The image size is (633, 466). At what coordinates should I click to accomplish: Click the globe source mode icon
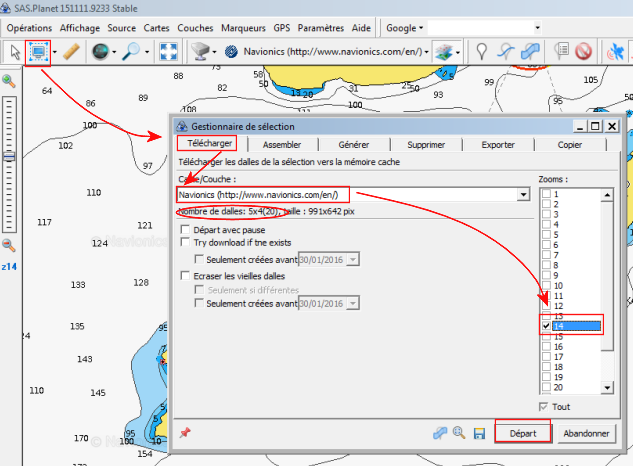(x=100, y=52)
